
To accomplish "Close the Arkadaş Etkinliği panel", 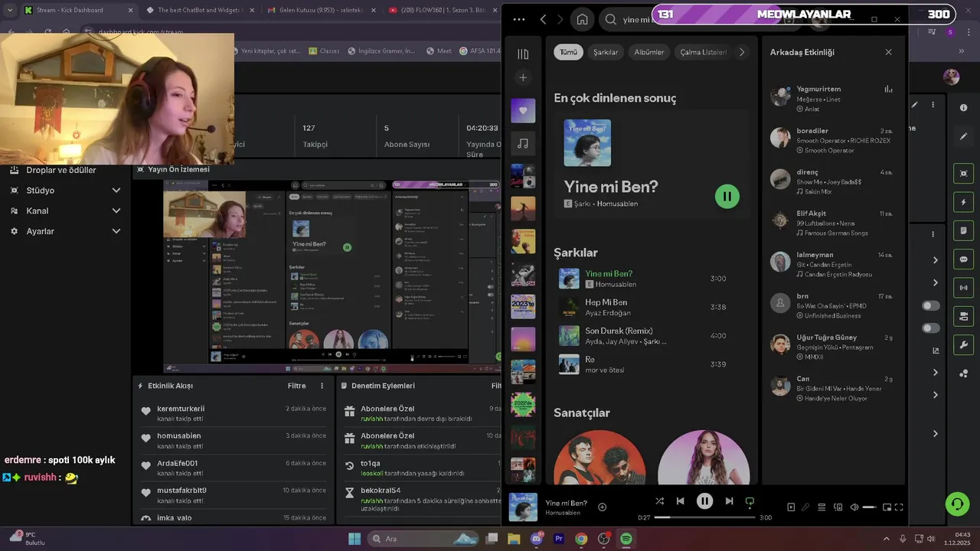I will pyautogui.click(x=888, y=52).
